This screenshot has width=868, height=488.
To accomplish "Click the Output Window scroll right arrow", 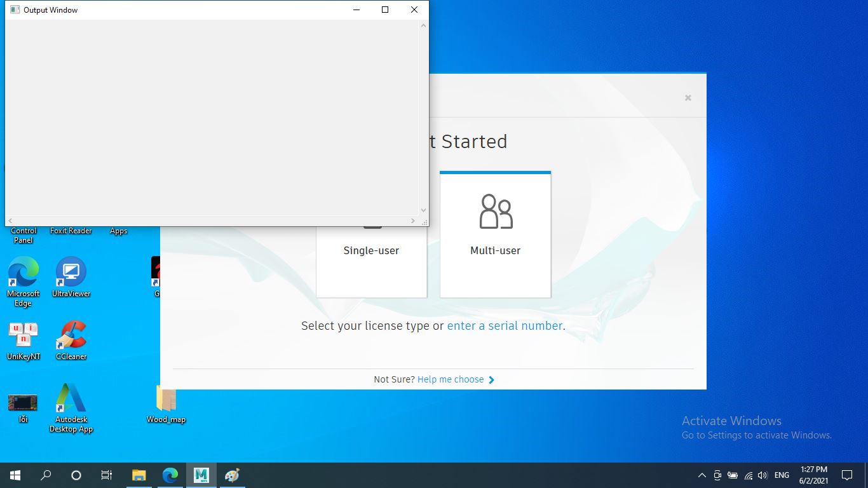I will [x=413, y=220].
